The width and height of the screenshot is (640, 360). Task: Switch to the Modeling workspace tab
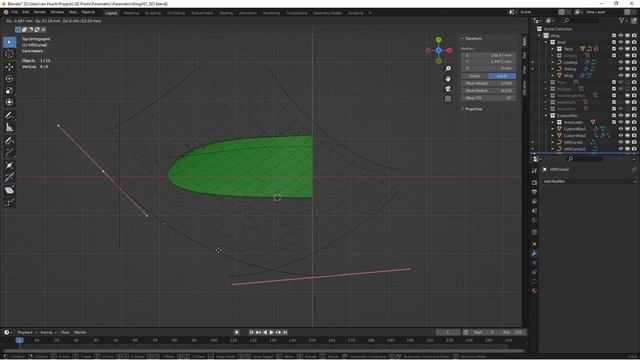[x=131, y=13]
